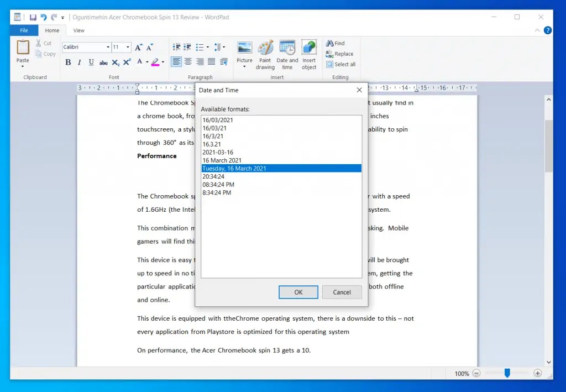Toggle center paragraph alignment
566x392 pixels.
(x=187, y=61)
